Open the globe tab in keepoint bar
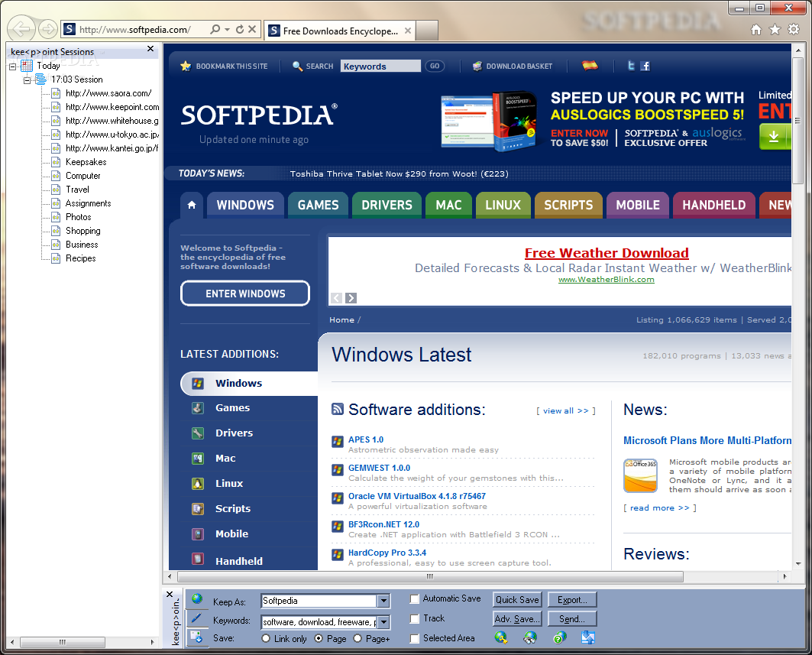The height and width of the screenshot is (655, 812). tap(197, 599)
